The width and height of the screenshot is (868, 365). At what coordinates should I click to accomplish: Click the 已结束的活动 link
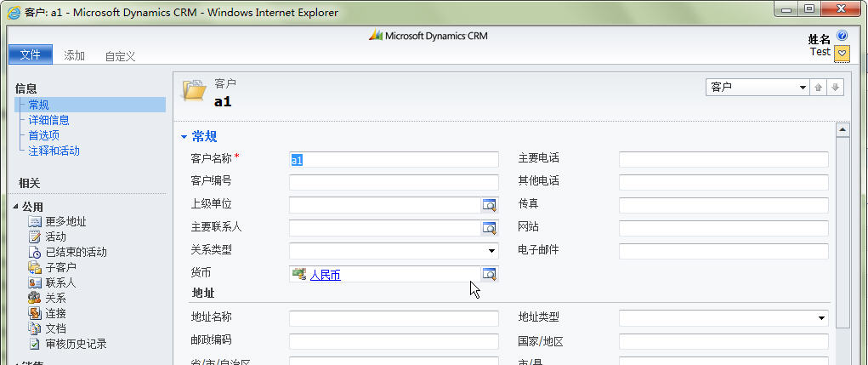76,252
